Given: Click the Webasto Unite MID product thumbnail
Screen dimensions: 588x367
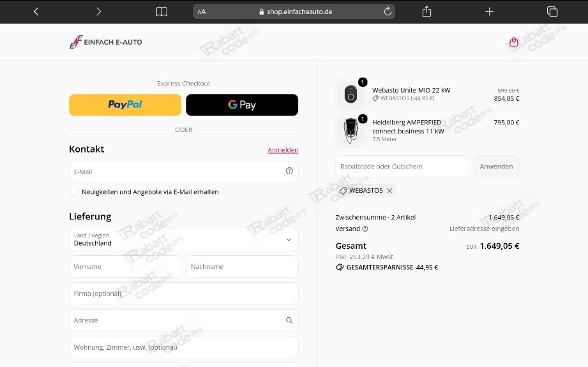Looking at the screenshot, I should [x=351, y=94].
